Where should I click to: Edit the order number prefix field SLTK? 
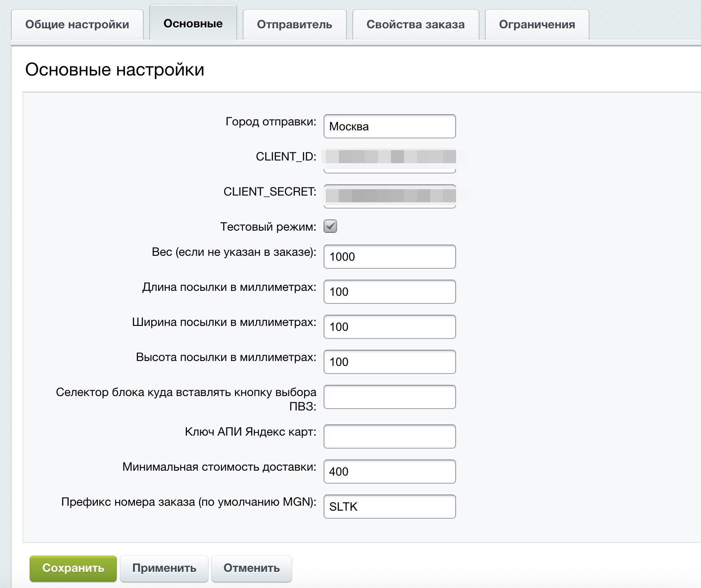click(x=389, y=507)
